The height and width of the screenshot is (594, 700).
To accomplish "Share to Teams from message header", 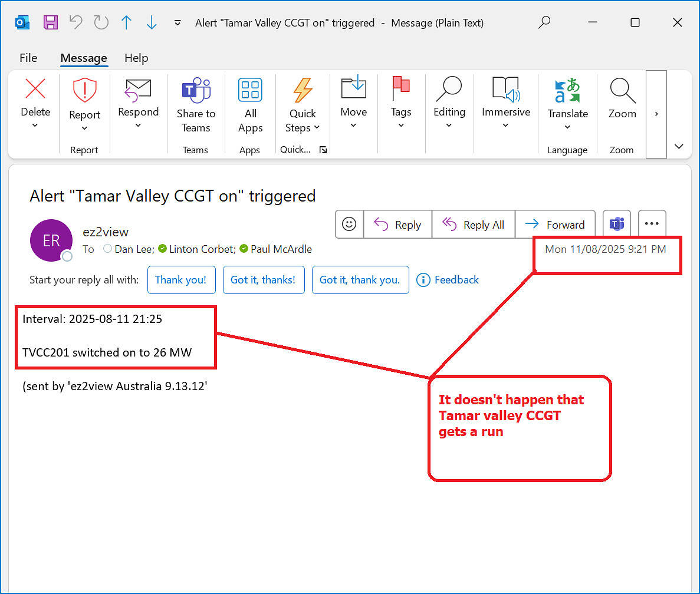I will 616,224.
